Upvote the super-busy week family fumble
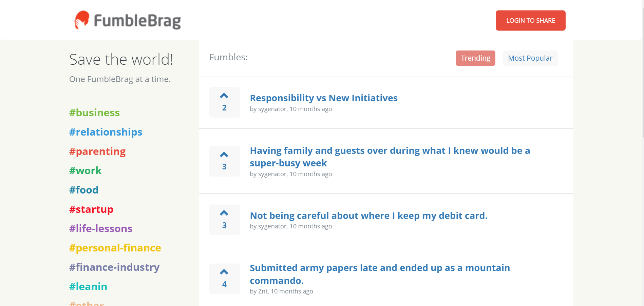 coord(224,154)
